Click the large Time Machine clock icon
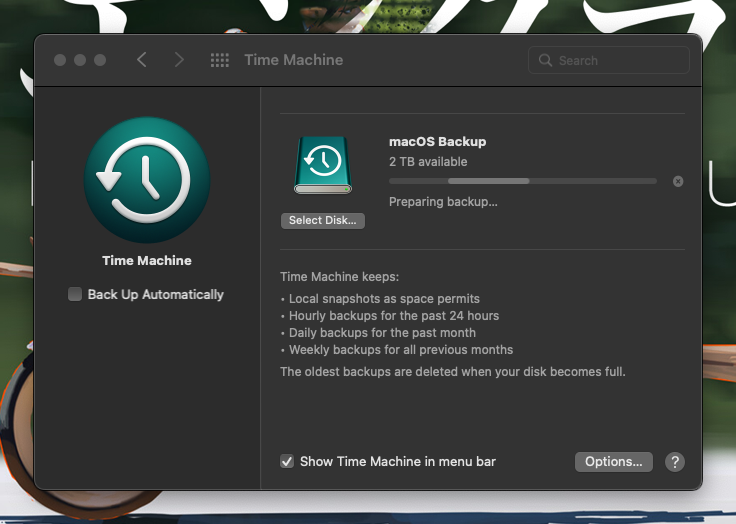Image resolution: width=736 pixels, height=524 pixels. click(147, 180)
